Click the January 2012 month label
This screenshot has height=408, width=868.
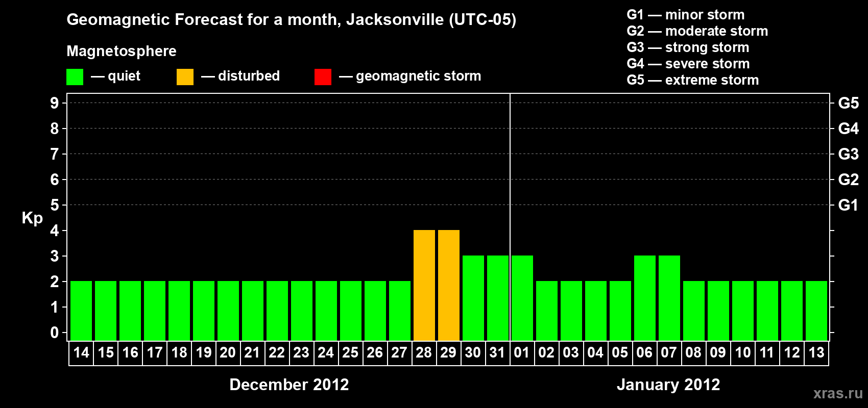click(x=668, y=385)
